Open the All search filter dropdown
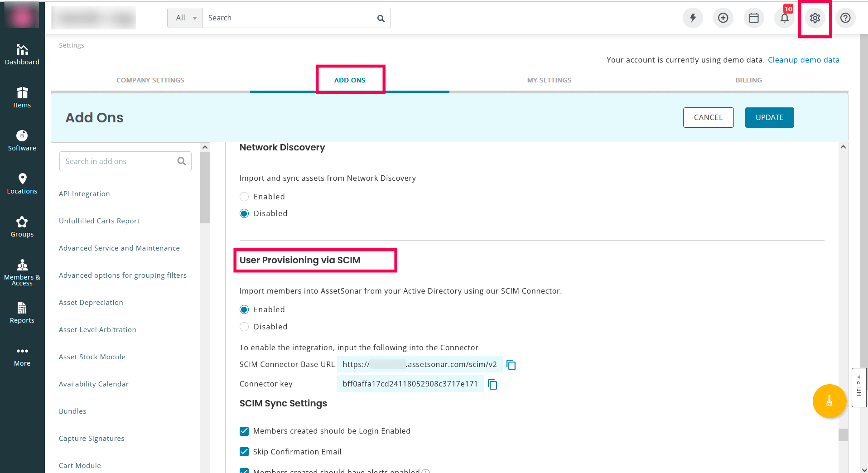Viewport: 868px width, 473px height. pos(185,18)
